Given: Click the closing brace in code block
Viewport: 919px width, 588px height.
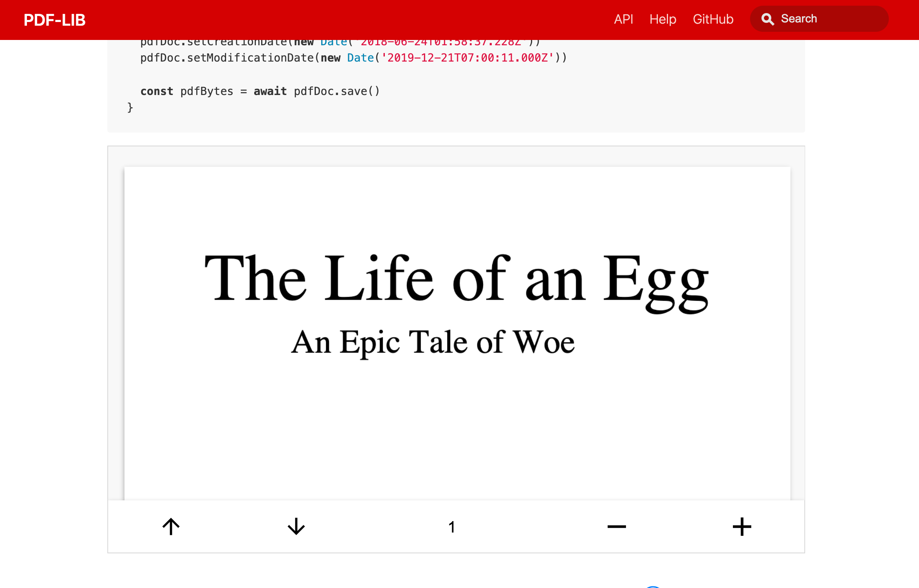Looking at the screenshot, I should click(130, 108).
